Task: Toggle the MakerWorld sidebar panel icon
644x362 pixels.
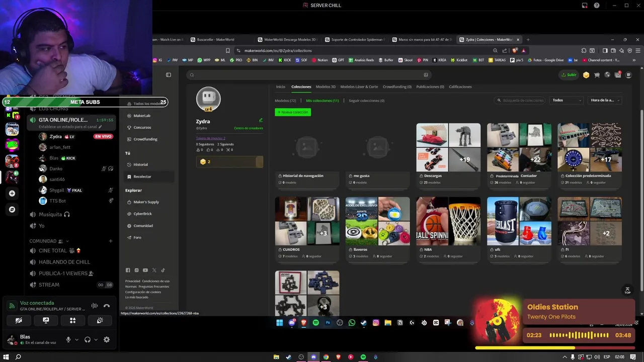Action: [x=169, y=75]
